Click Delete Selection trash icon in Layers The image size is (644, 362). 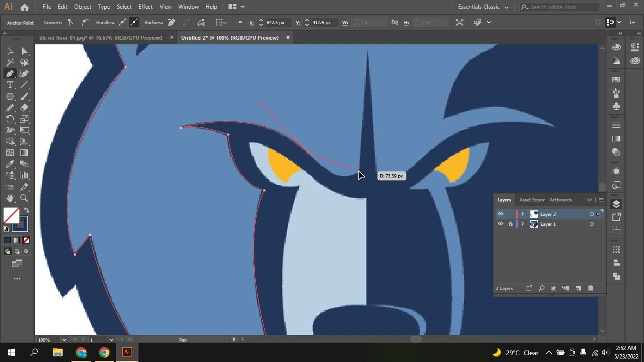point(590,288)
